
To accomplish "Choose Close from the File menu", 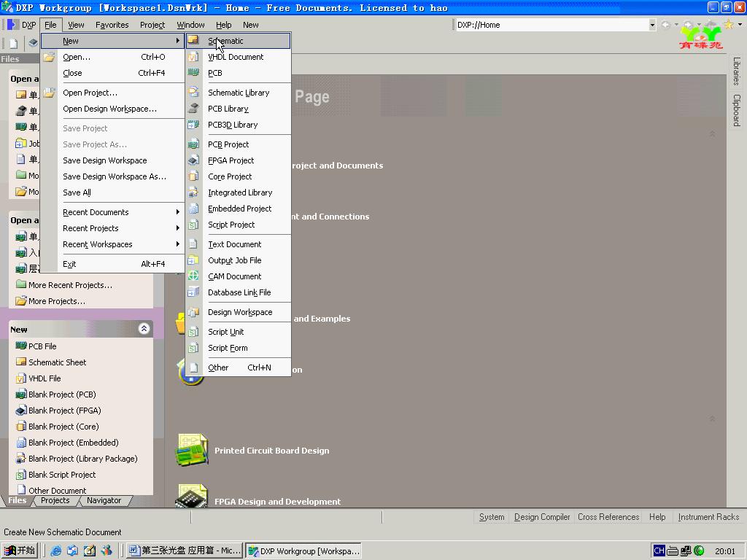I will coord(112,73).
